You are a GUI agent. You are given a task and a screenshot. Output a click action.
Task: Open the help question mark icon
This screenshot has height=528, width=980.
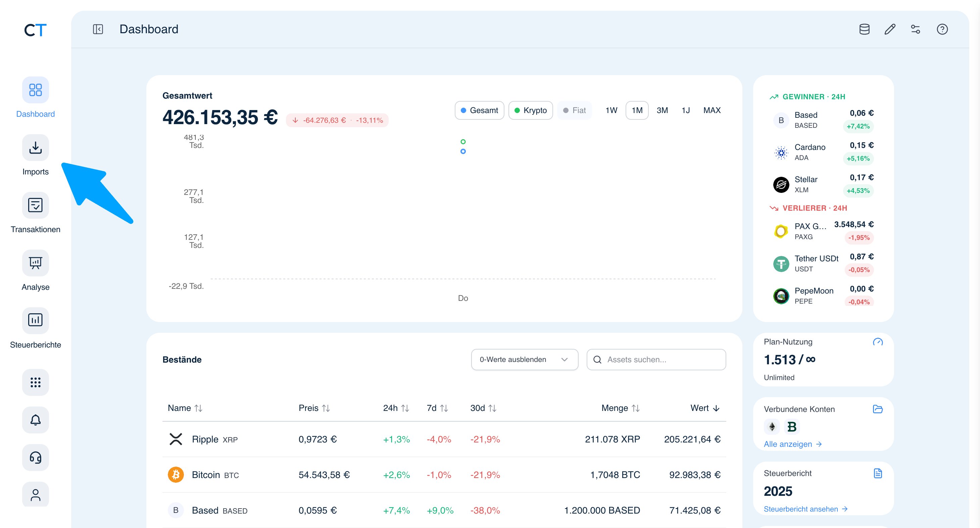pyautogui.click(x=942, y=29)
